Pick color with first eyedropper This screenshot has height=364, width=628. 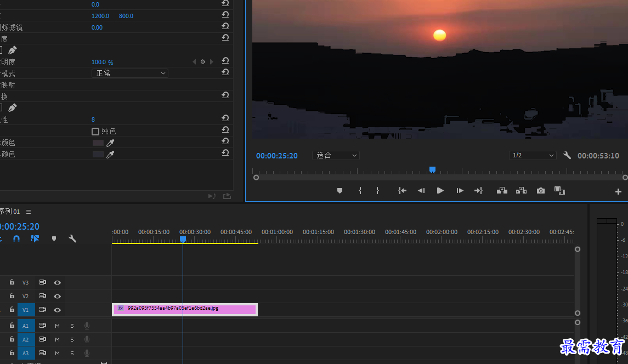click(x=110, y=143)
